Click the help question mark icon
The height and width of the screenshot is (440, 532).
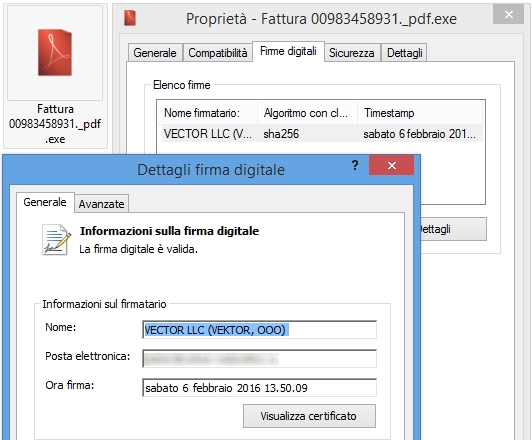pos(355,165)
